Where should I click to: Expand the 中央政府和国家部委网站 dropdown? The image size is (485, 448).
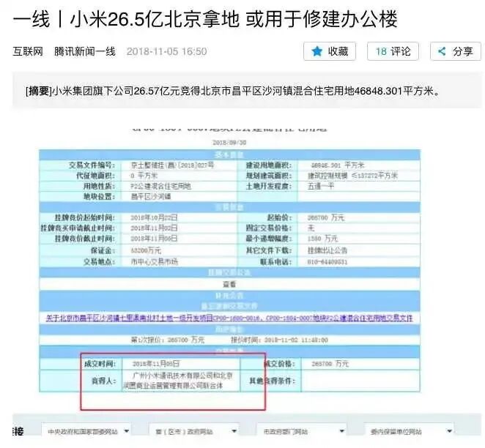(x=86, y=431)
